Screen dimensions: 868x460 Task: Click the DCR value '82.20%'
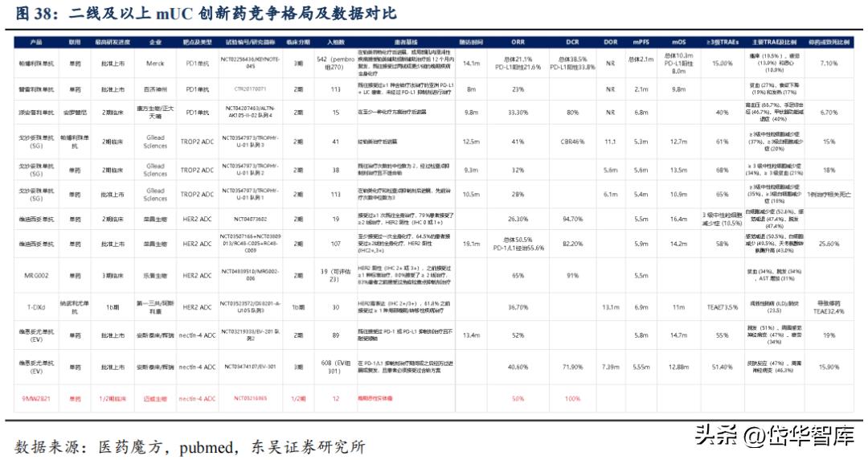tap(572, 244)
